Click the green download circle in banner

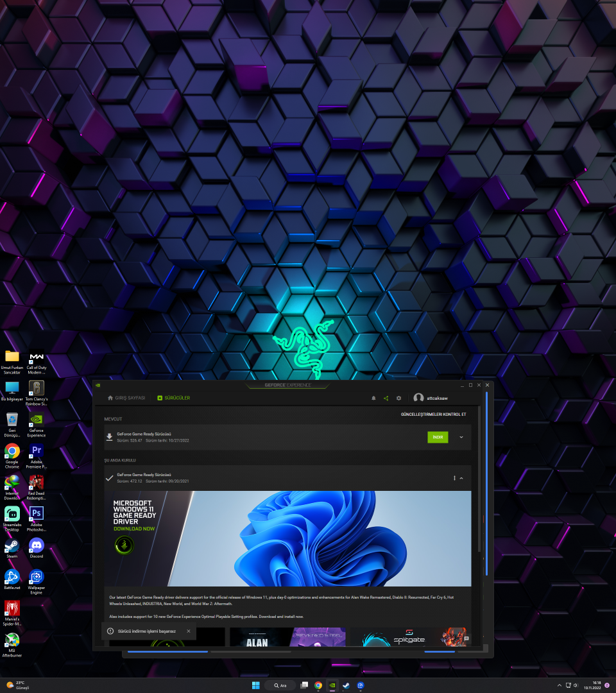pos(124,545)
